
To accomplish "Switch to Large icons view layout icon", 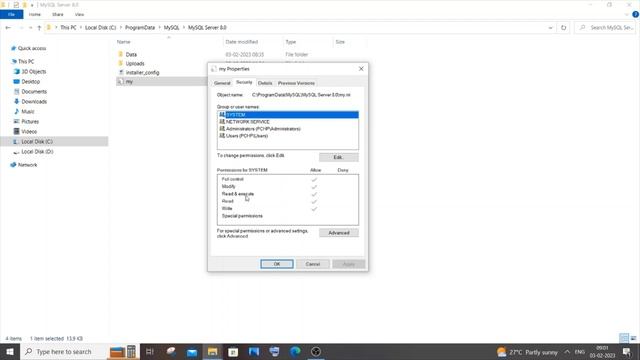I will click(633, 338).
